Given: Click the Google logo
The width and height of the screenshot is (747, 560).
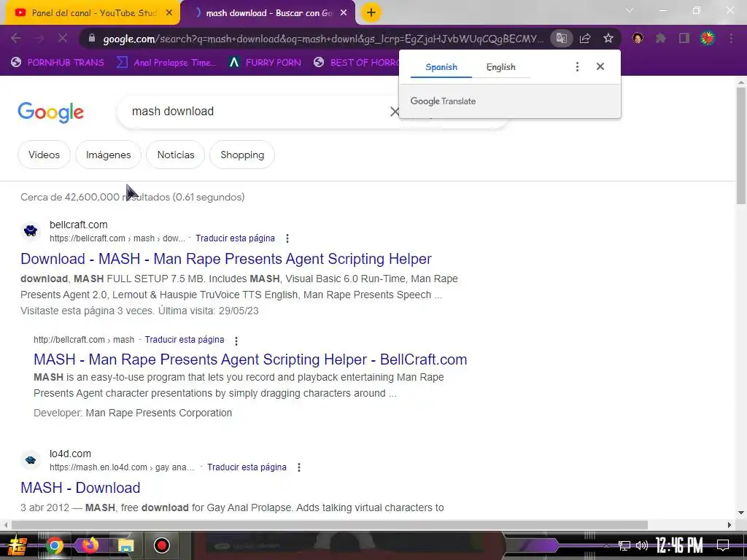Looking at the screenshot, I should (x=51, y=112).
